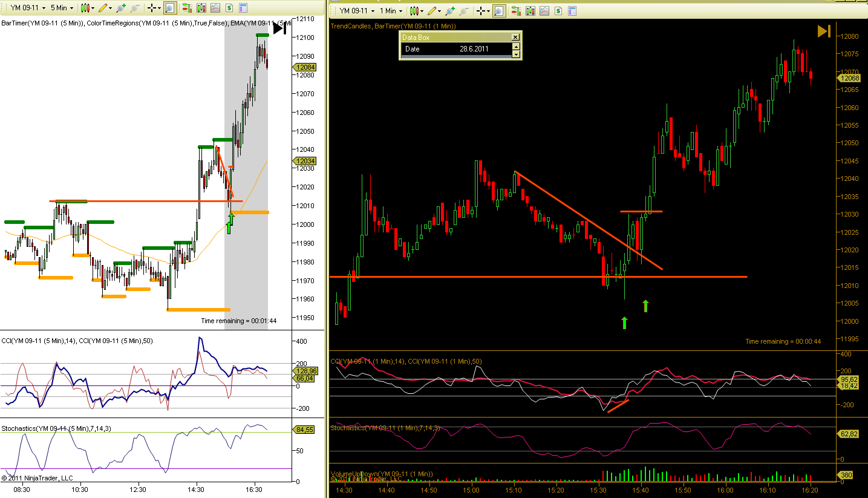This screenshot has height=498, width=868.
Task: Open chart style candlestick dropdown in 5 Min chart
Action: click(88, 8)
